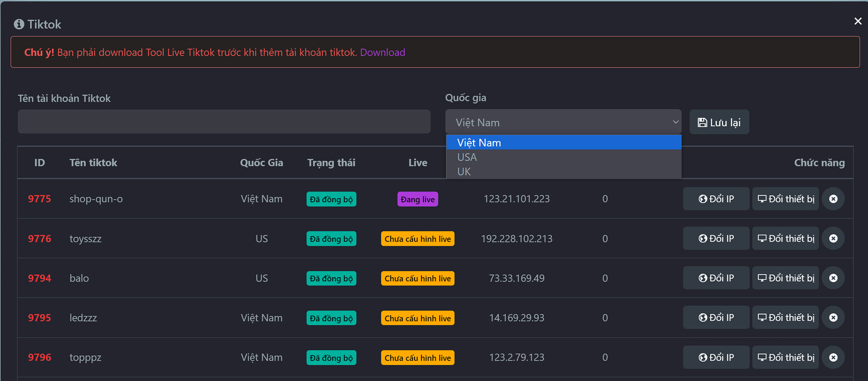Close the Tiktok dialog

tap(858, 21)
